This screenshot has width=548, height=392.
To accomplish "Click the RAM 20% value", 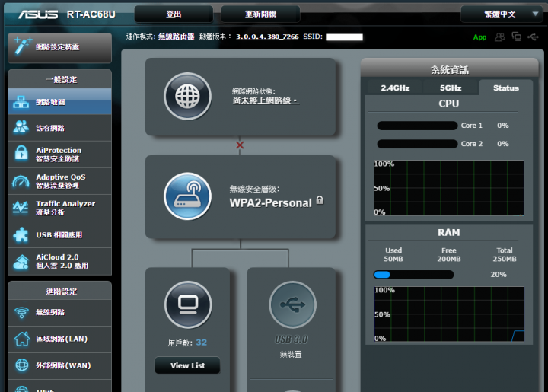I will (x=499, y=275).
